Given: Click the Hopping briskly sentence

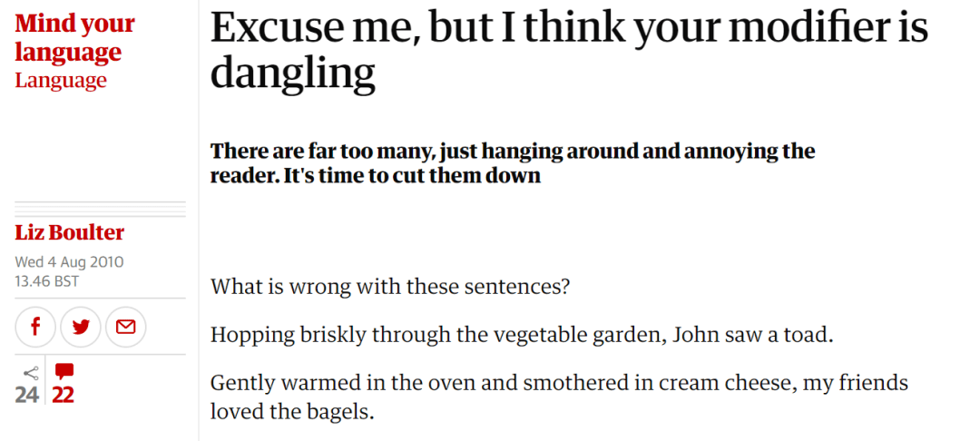Looking at the screenshot, I should (523, 336).
